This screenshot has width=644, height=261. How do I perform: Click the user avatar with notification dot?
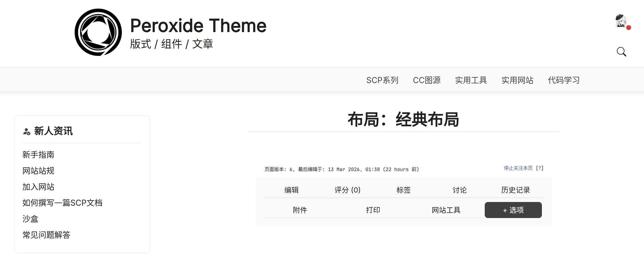(x=621, y=21)
